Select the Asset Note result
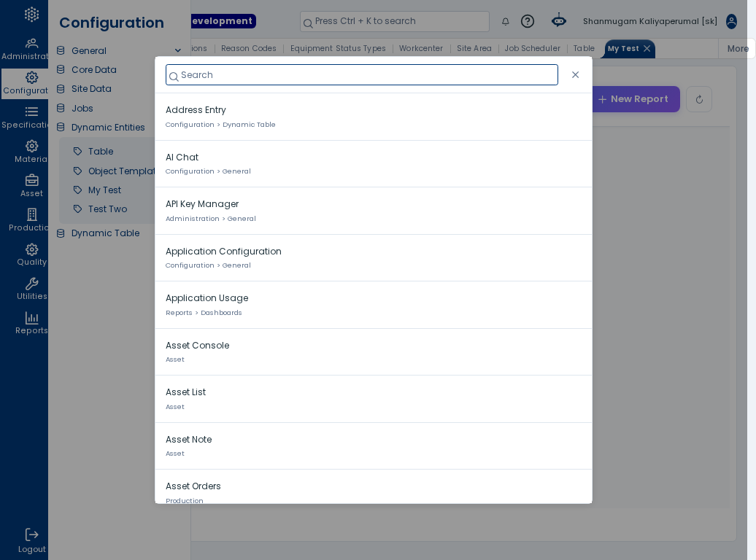The width and height of the screenshot is (756, 560). click(x=373, y=446)
